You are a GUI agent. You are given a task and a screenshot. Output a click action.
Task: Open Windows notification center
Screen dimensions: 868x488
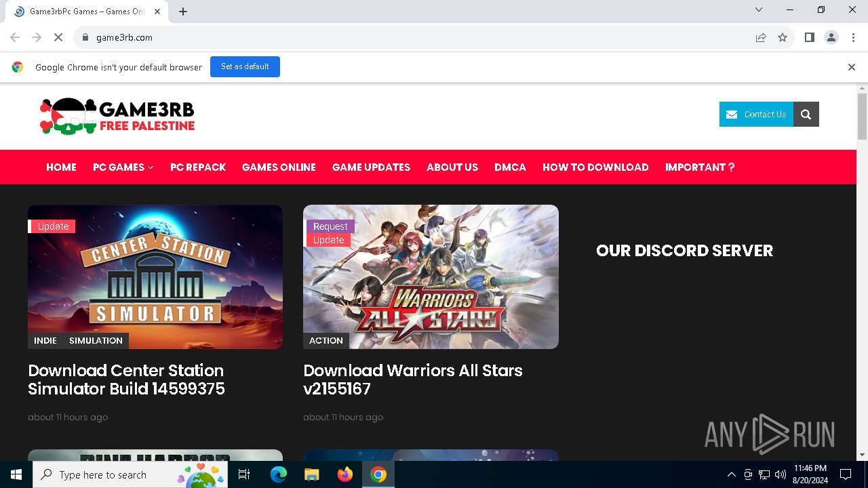(846, 474)
